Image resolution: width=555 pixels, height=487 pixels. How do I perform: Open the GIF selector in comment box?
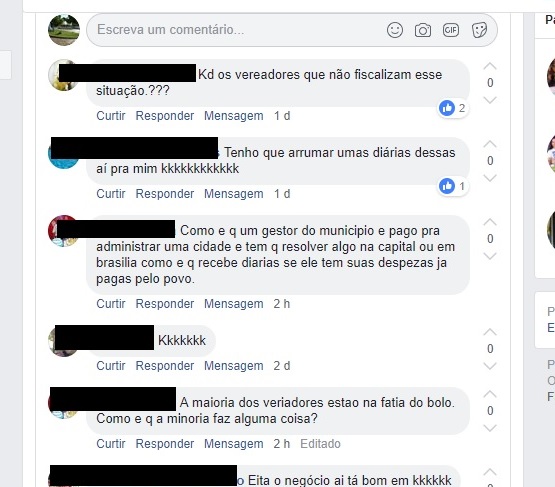[451, 30]
